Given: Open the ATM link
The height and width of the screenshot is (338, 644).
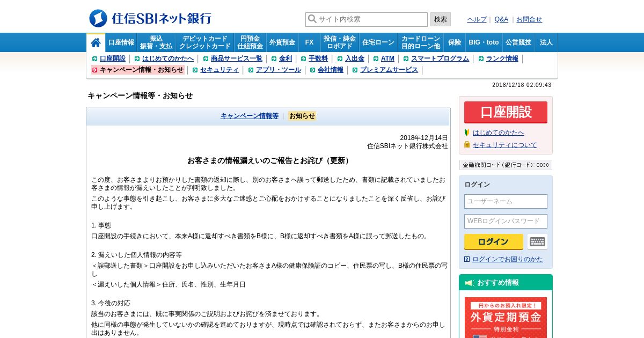Looking at the screenshot, I should 387,58.
